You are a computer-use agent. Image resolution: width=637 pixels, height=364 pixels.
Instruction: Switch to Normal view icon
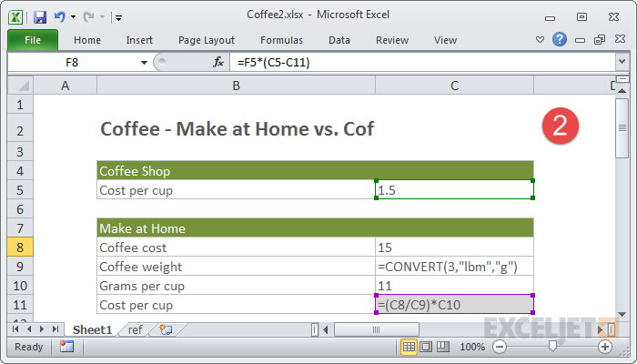pos(409,347)
